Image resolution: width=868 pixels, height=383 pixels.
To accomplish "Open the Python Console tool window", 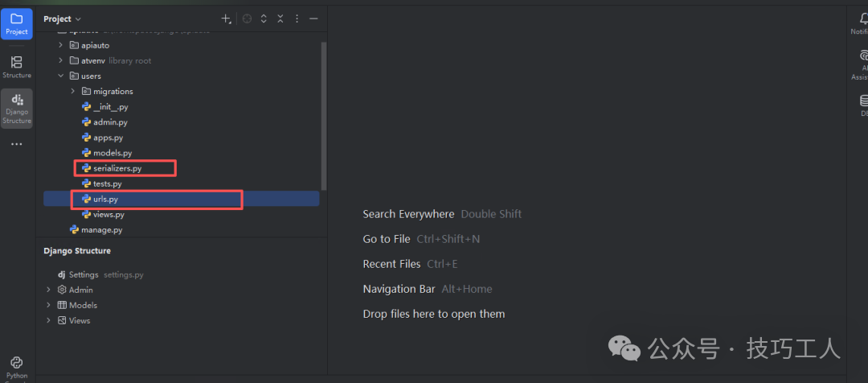I will pyautogui.click(x=16, y=368).
